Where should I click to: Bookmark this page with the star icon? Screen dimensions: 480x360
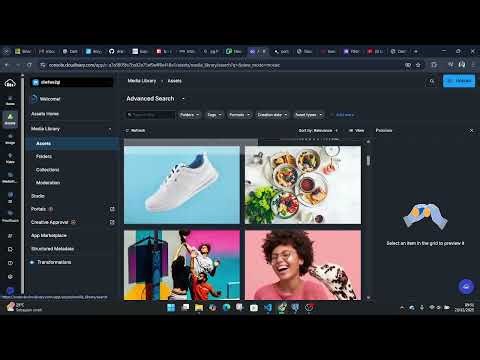418,65
